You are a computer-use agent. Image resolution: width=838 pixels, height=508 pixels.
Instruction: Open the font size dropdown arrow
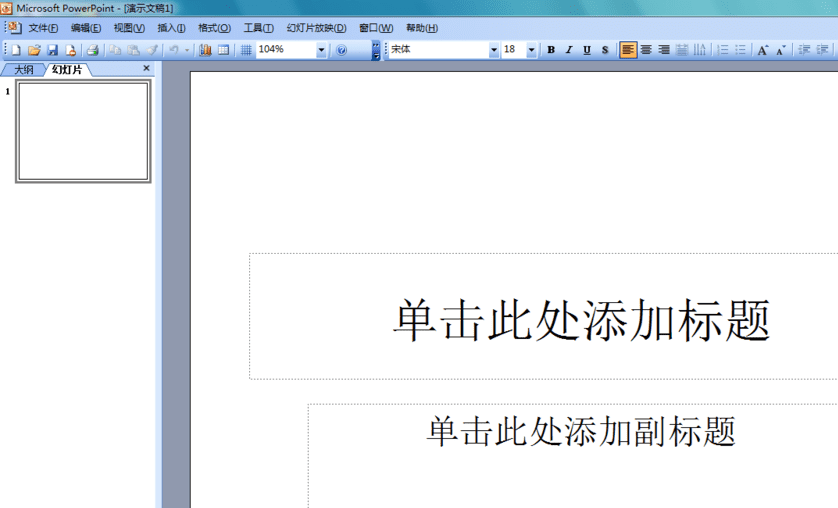click(x=531, y=50)
